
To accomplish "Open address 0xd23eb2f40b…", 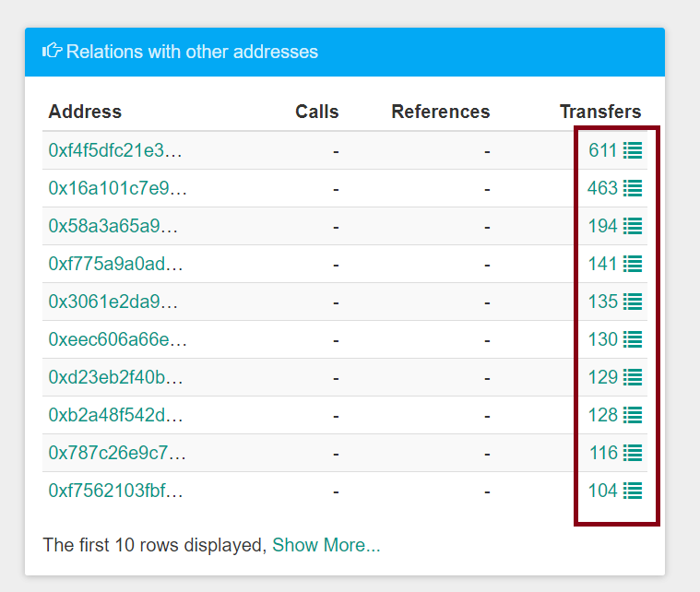I will (x=115, y=377).
